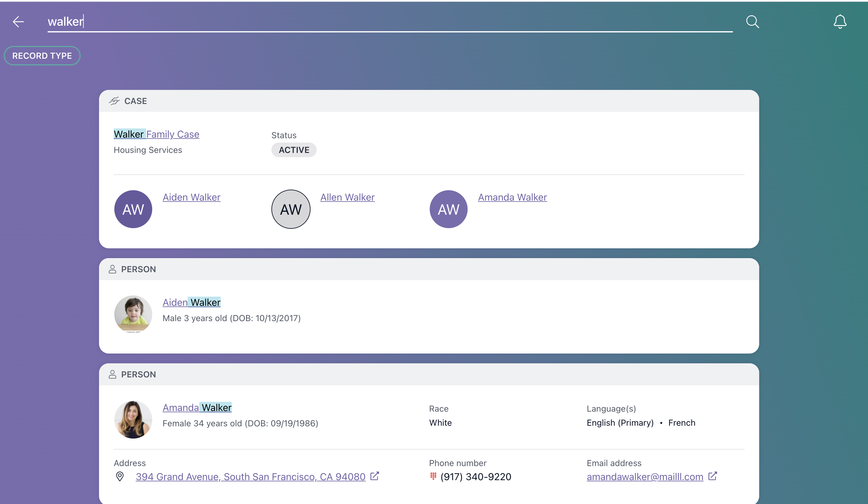Click the handshake icon in CASE header
Image resolution: width=868 pixels, height=504 pixels.
(114, 101)
